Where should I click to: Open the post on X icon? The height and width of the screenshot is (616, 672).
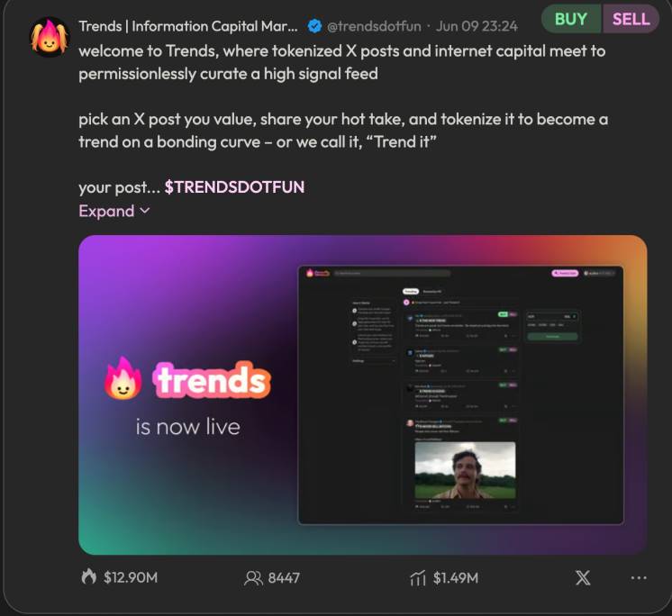[583, 578]
